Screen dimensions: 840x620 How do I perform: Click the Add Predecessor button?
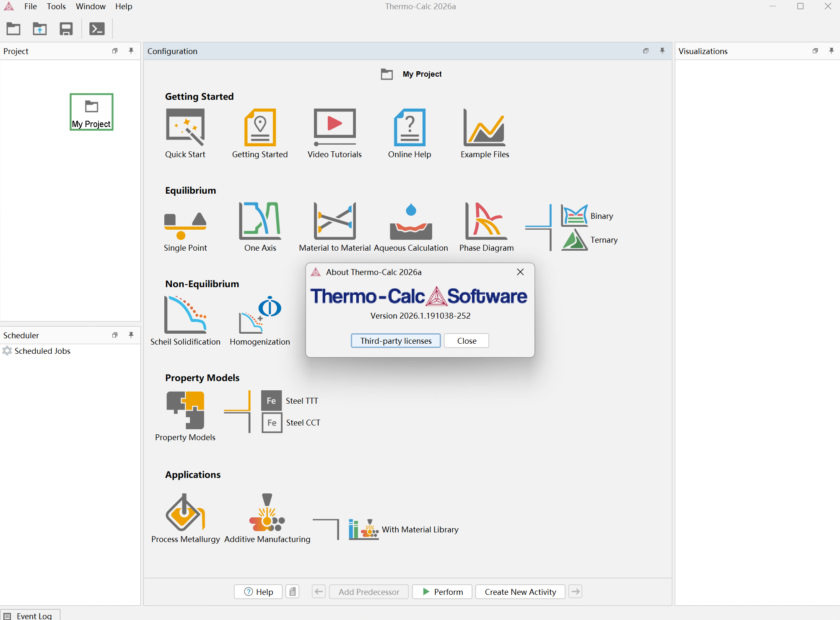369,592
